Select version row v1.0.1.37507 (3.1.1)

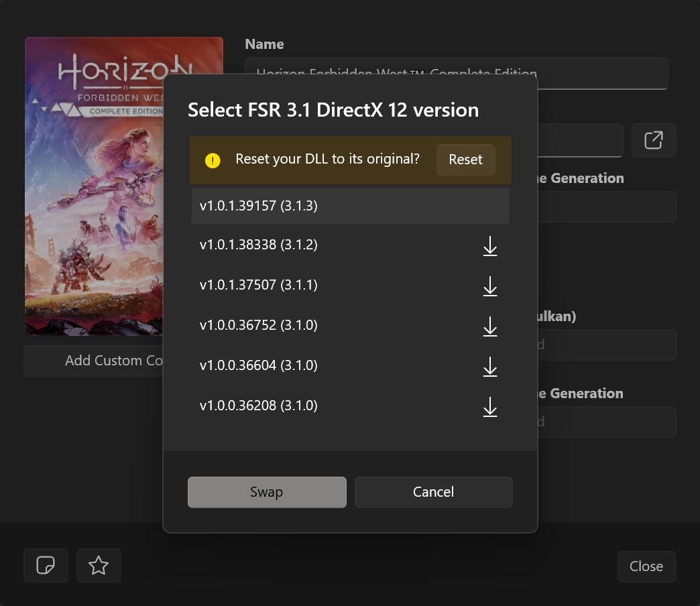coord(350,285)
